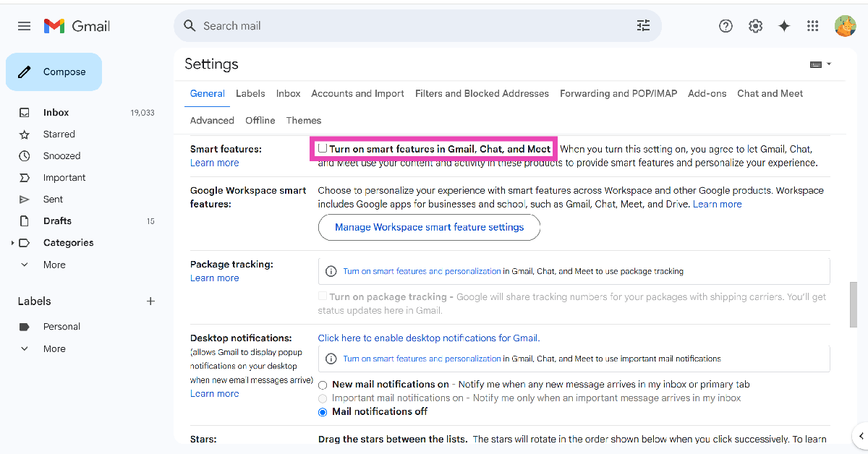This screenshot has width=868, height=454.
Task: Click Learn more after Drive text
Action: pyautogui.click(x=718, y=205)
